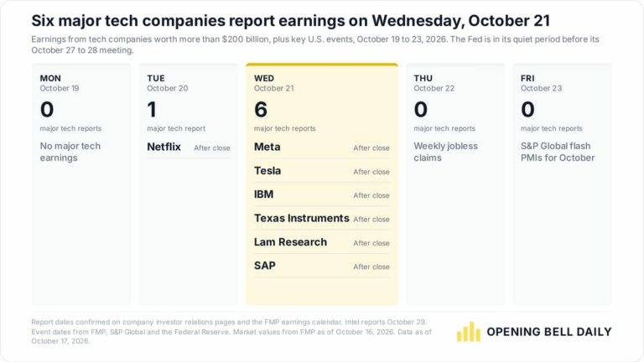
Task: Click the footnote about report dates
Action: click(231, 332)
